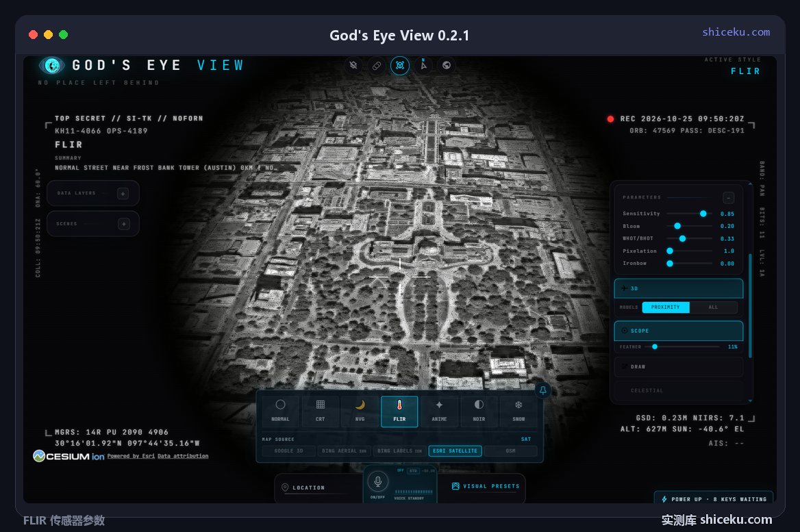Set models mode to All
The height and width of the screenshot is (532, 800).
pyautogui.click(x=713, y=307)
